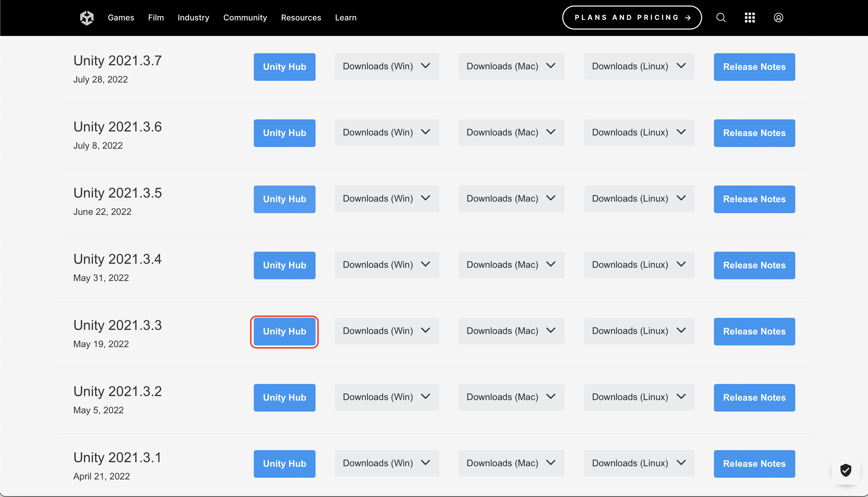868x497 pixels.
Task: Open the apps grid icon
Action: 749,18
